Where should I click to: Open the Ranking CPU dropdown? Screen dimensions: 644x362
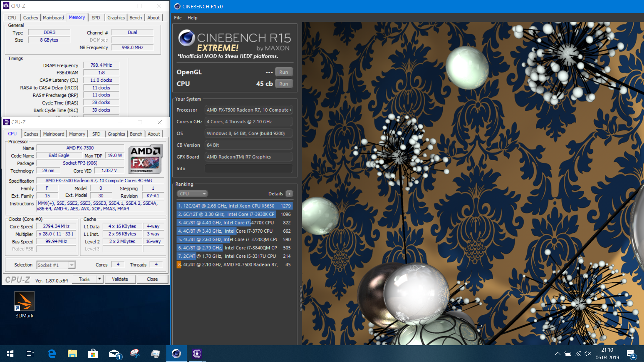[192, 194]
